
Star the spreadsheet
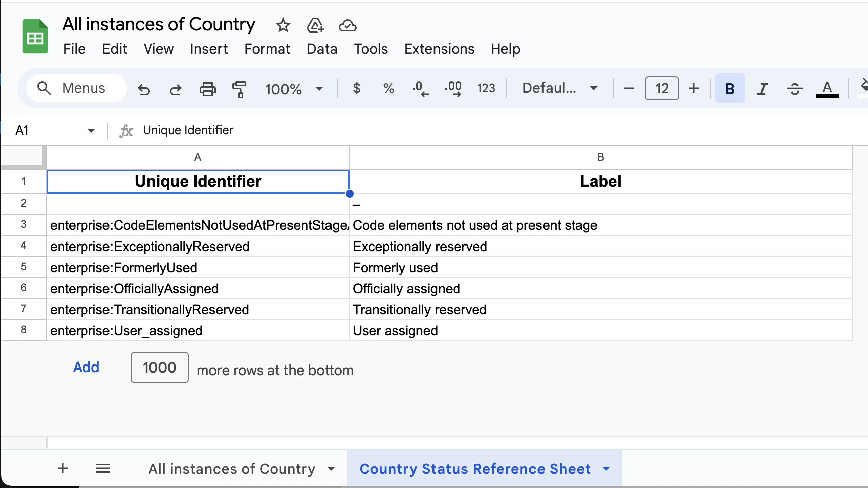pyautogui.click(x=283, y=25)
